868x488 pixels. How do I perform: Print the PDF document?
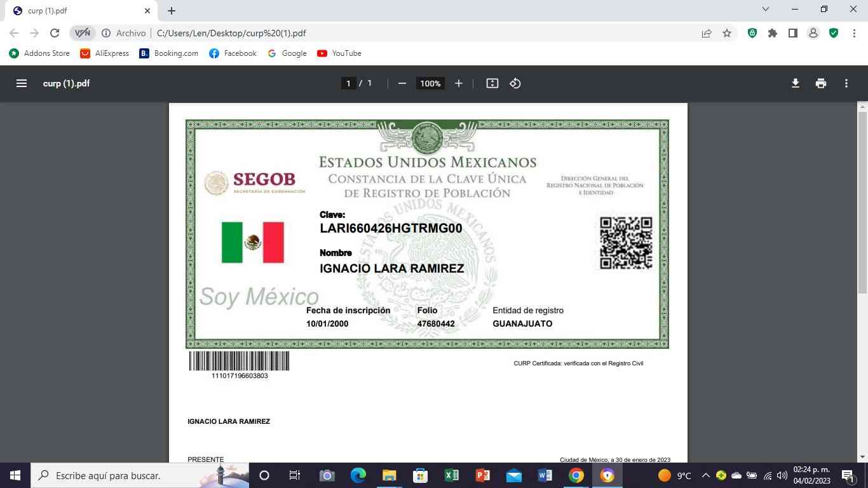pyautogui.click(x=821, y=83)
